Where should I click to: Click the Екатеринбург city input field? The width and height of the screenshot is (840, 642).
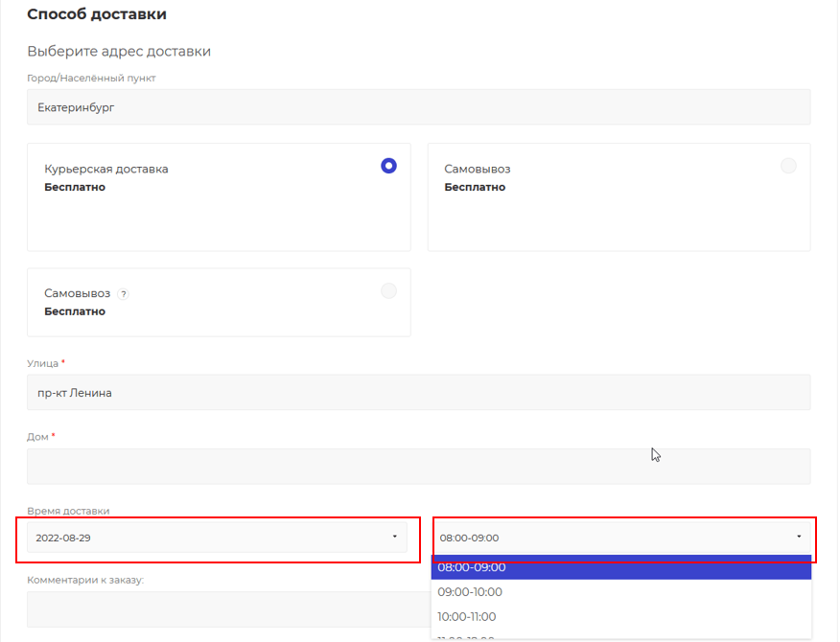[x=418, y=107]
